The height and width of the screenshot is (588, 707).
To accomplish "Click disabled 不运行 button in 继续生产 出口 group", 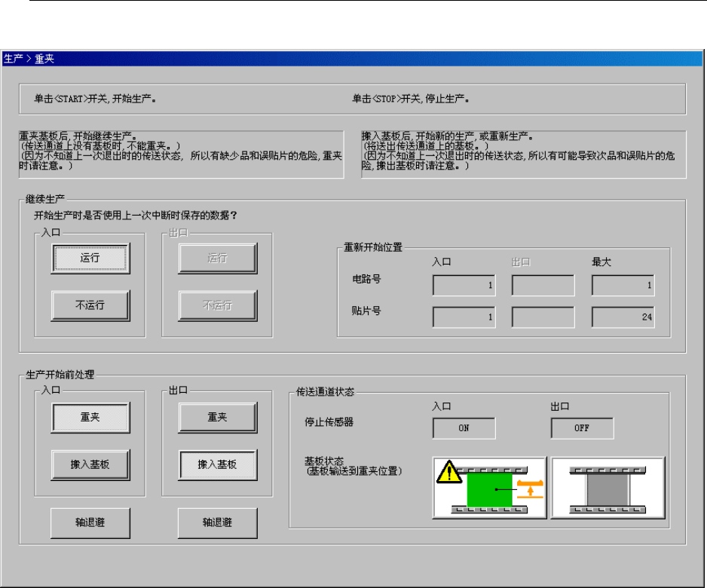I will tap(218, 305).
